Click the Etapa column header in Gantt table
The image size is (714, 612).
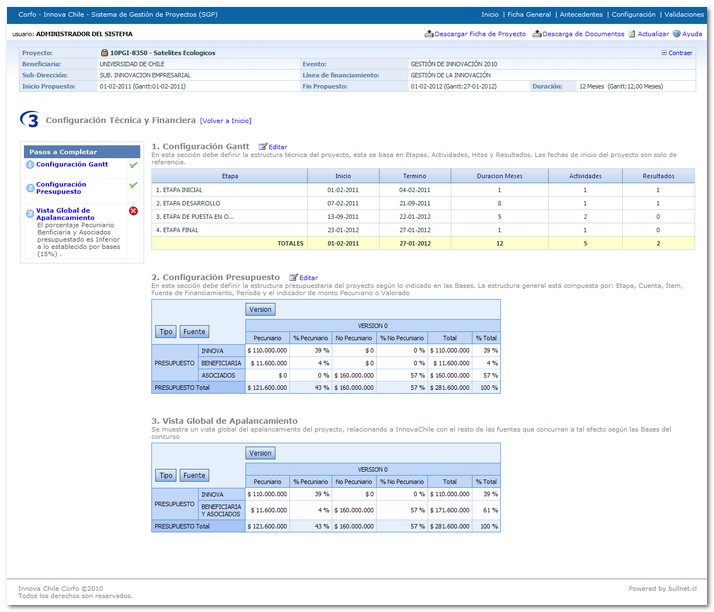point(230,176)
